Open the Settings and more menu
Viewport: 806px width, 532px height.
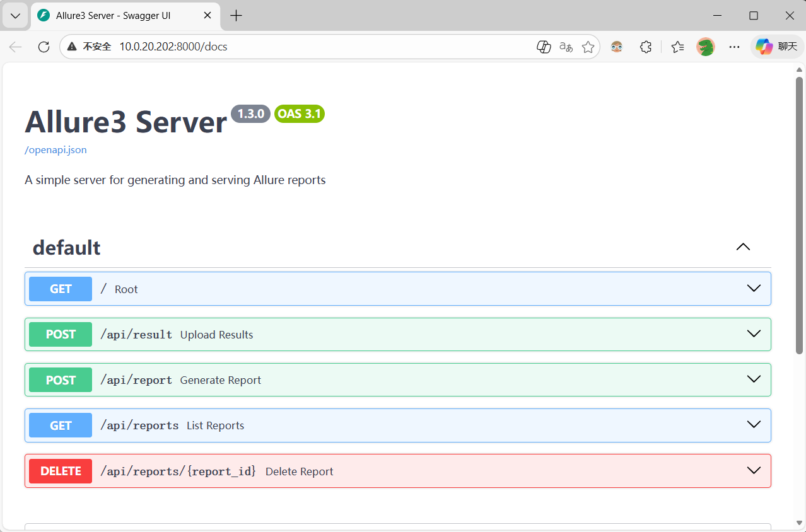tap(734, 47)
